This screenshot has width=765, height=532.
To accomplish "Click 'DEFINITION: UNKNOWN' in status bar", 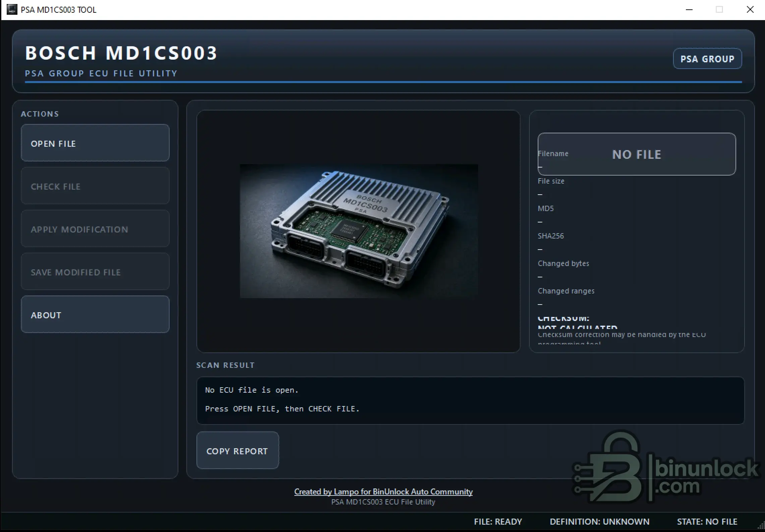I will 599,522.
